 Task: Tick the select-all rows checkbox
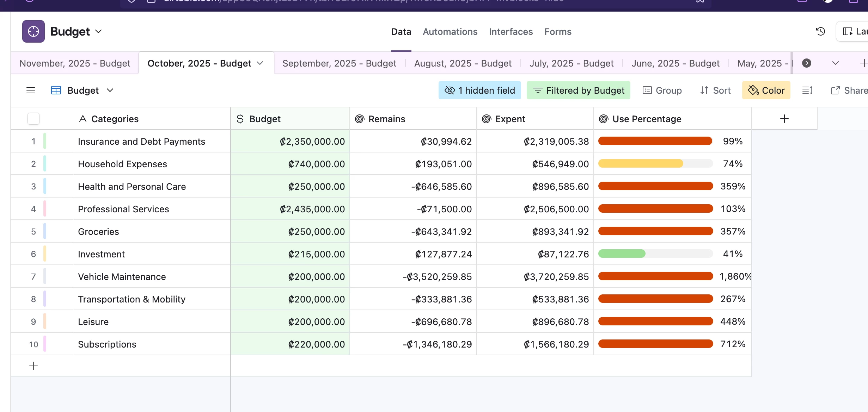pyautogui.click(x=33, y=119)
